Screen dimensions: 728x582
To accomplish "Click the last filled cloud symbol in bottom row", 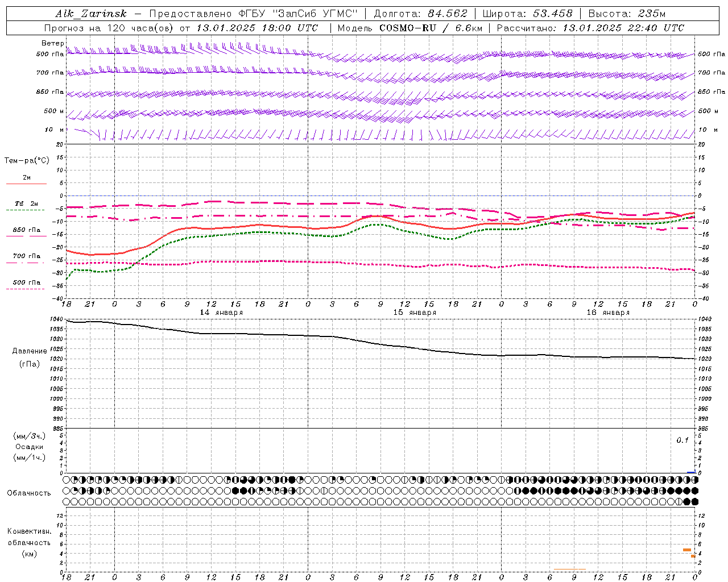I will click(x=694, y=501).
